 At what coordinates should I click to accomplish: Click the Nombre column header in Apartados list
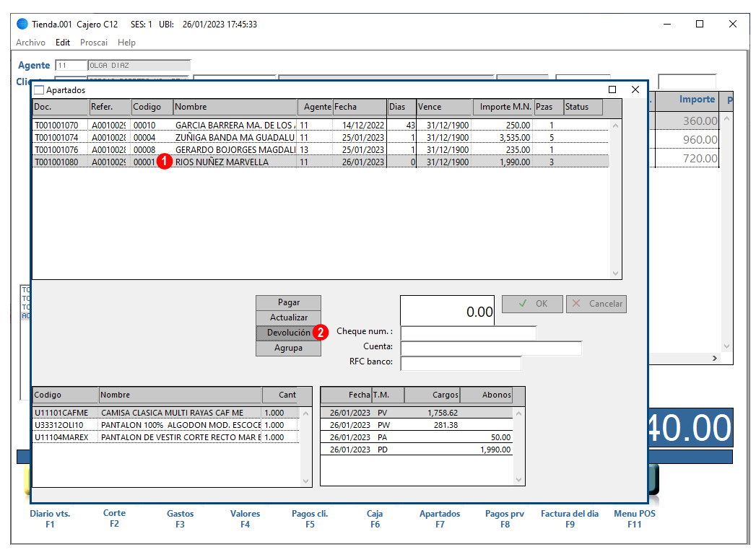(235, 107)
